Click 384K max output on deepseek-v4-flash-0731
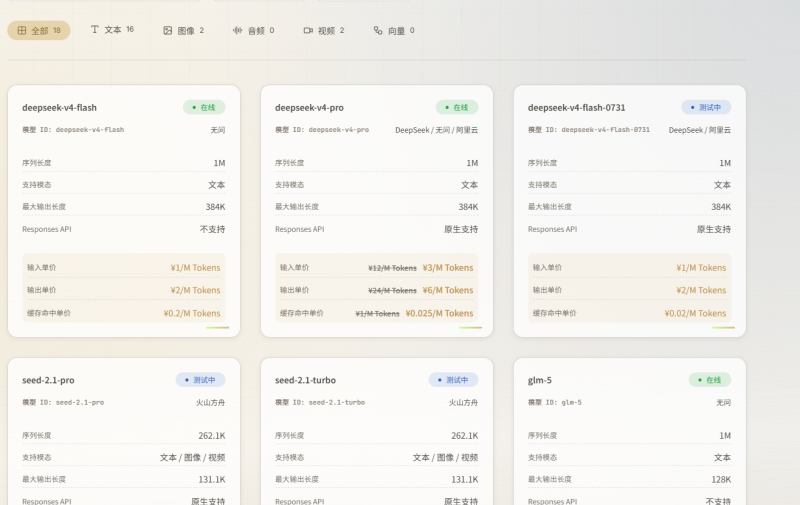 point(721,207)
